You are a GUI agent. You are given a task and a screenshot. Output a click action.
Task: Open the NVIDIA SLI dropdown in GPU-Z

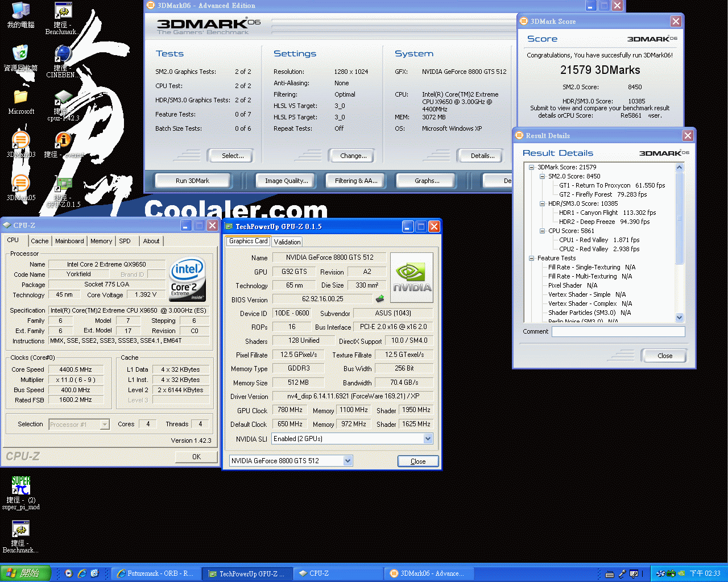pos(428,439)
